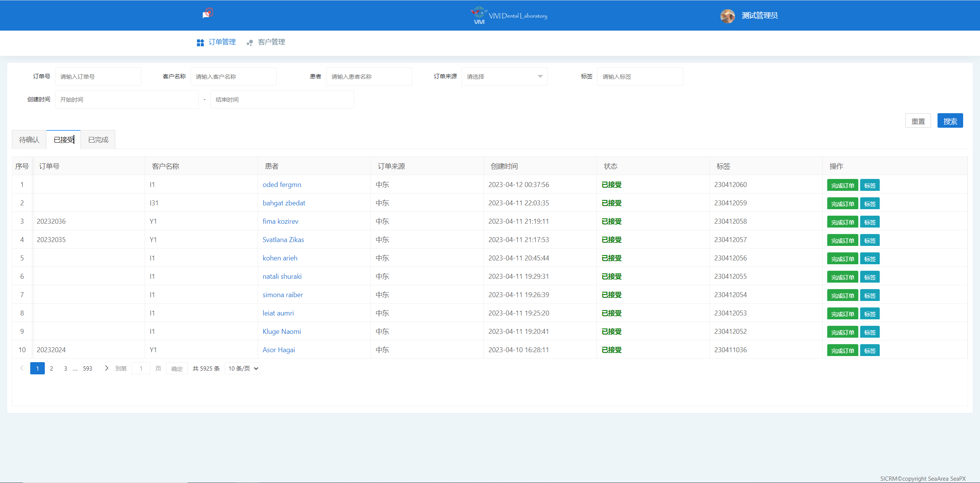Open patient Asor Hagai
Image resolution: width=980 pixels, height=483 pixels.
(x=279, y=350)
